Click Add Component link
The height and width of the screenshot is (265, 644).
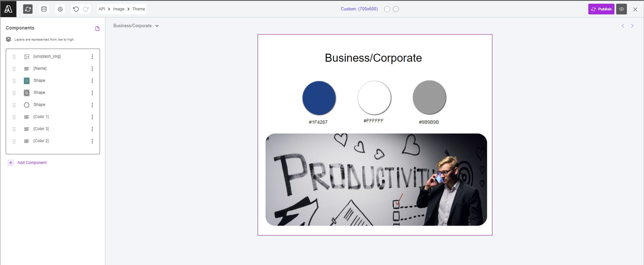[x=32, y=163]
